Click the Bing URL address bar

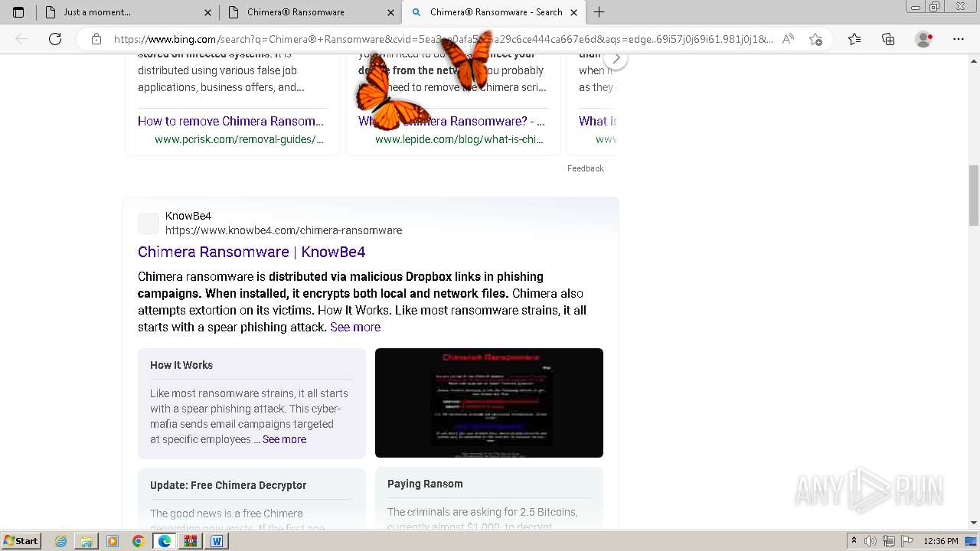pos(443,39)
